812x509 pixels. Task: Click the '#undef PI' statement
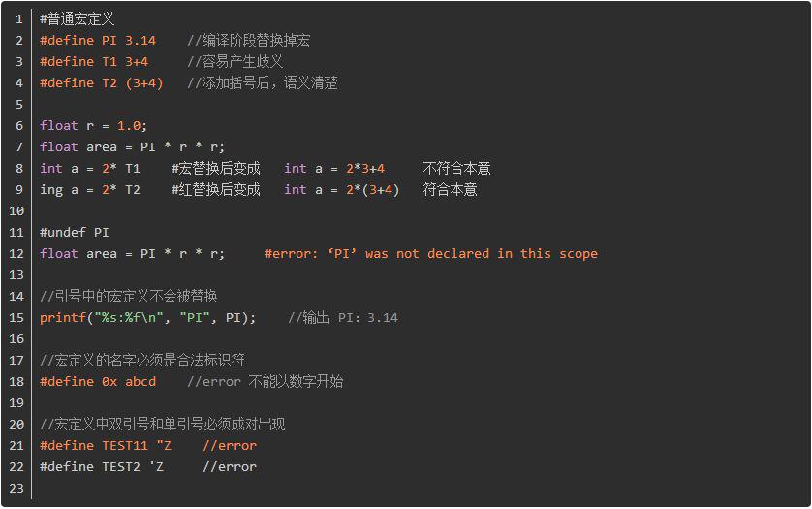coord(75,233)
